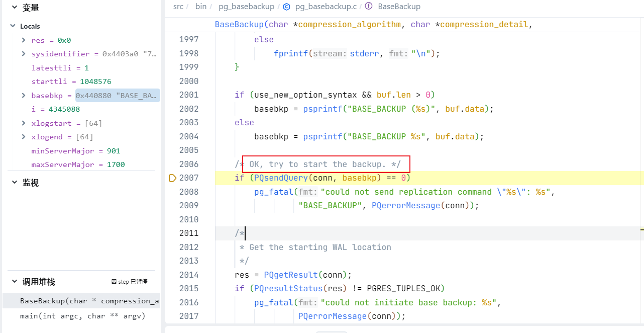Select the i = 4345088 variable

tap(55, 109)
